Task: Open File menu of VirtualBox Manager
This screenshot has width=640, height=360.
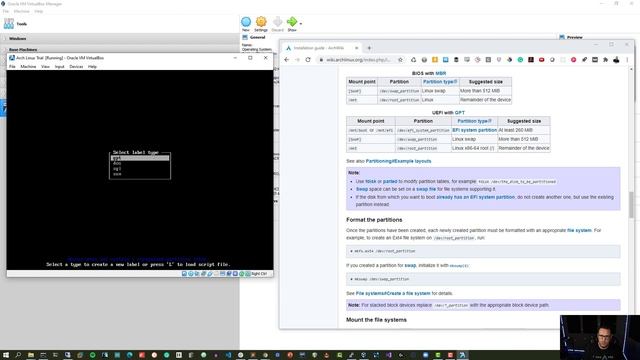Action: click(6, 11)
